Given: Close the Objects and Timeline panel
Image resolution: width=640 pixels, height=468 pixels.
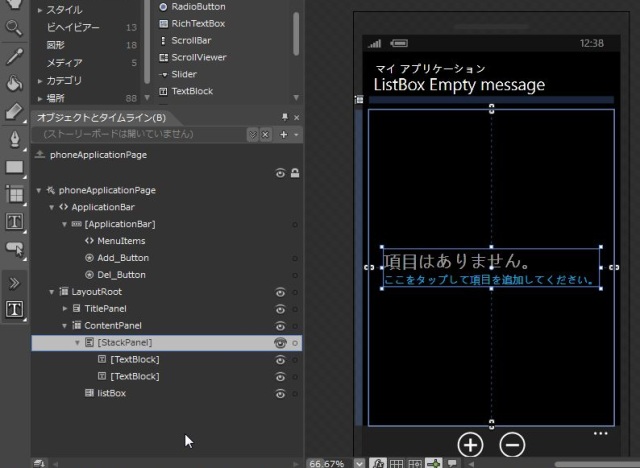Looking at the screenshot, I should coord(297,118).
